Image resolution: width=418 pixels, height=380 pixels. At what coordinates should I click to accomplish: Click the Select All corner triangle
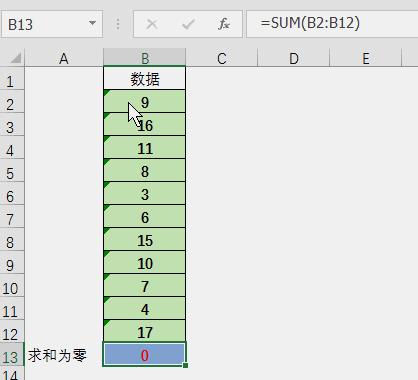[x=16, y=58]
